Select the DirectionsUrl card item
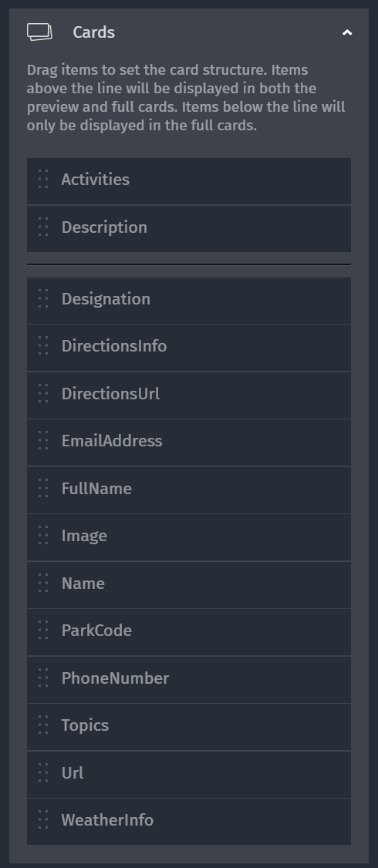 point(189,395)
